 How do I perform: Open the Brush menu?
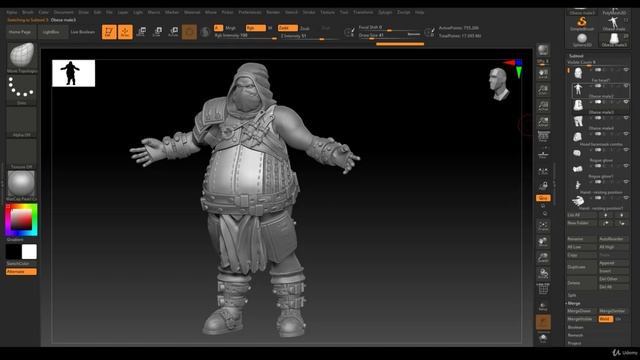pyautogui.click(x=28, y=12)
